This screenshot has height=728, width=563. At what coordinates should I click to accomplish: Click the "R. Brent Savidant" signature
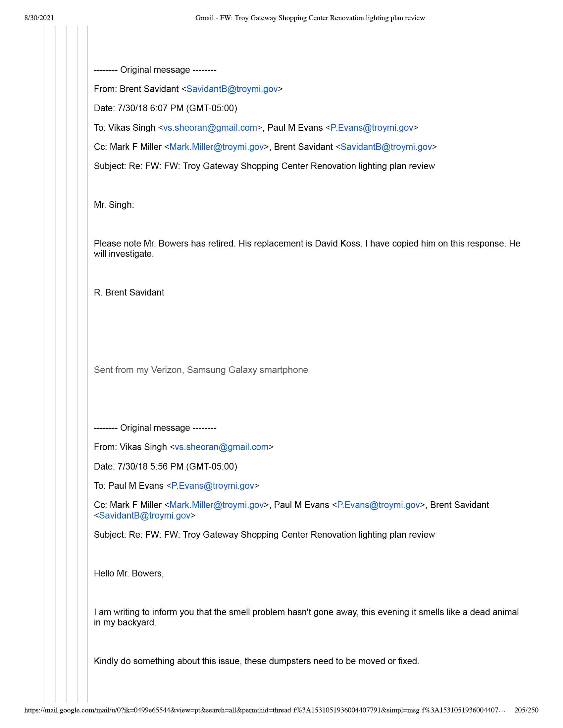pos(129,293)
